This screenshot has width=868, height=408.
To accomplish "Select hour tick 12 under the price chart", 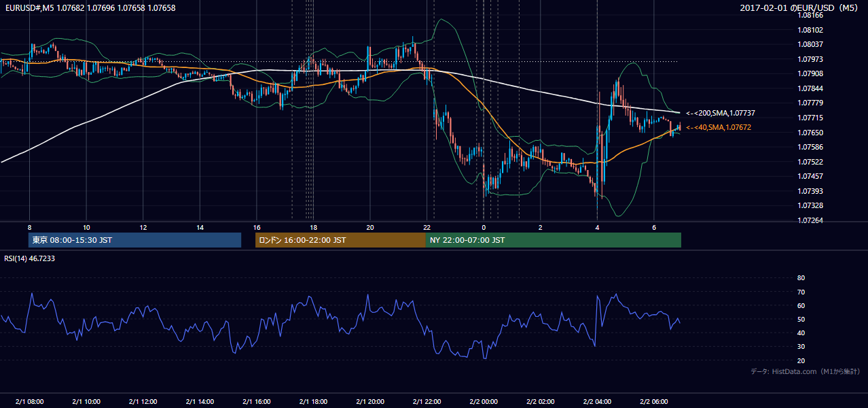I will tap(143, 227).
